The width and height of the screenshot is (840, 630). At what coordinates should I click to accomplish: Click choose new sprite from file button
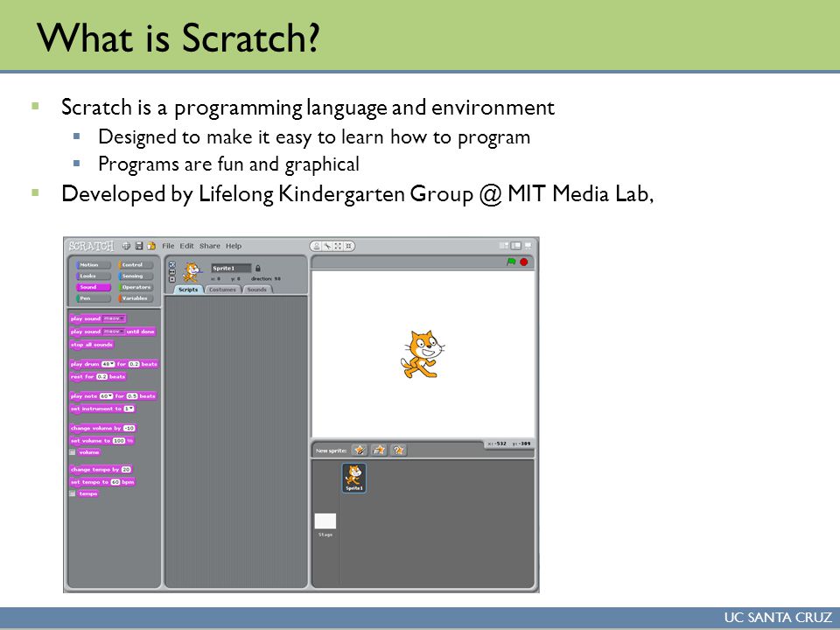click(x=379, y=450)
